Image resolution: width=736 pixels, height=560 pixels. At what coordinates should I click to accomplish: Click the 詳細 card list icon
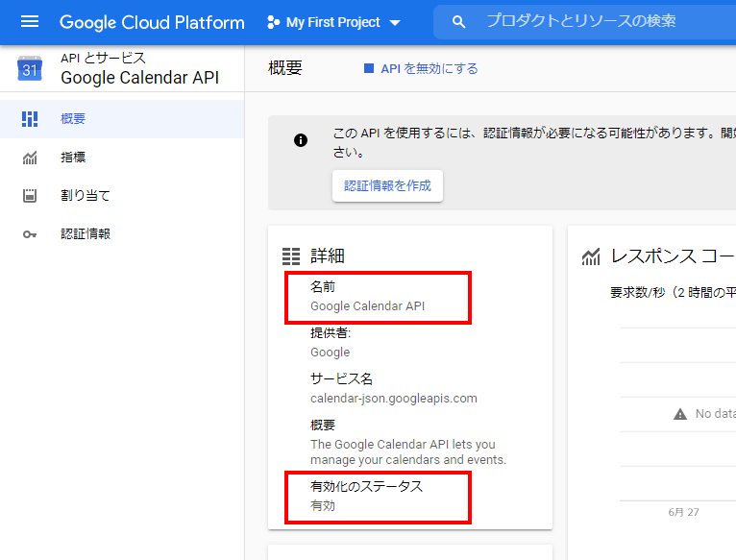pos(291,256)
